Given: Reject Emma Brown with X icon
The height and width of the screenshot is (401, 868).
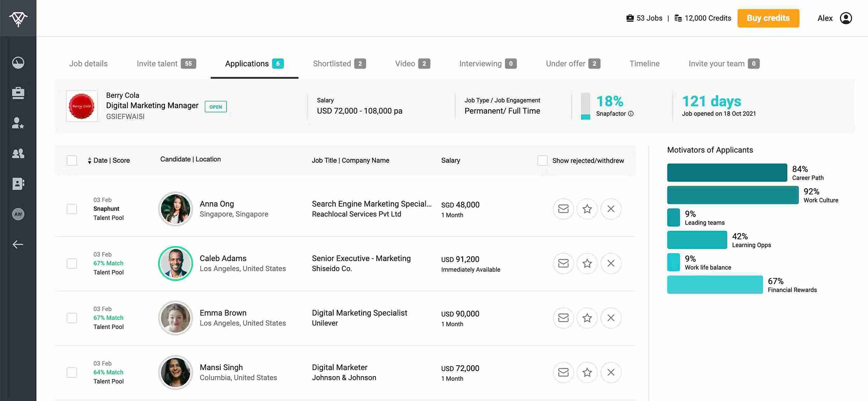Looking at the screenshot, I should click(611, 318).
